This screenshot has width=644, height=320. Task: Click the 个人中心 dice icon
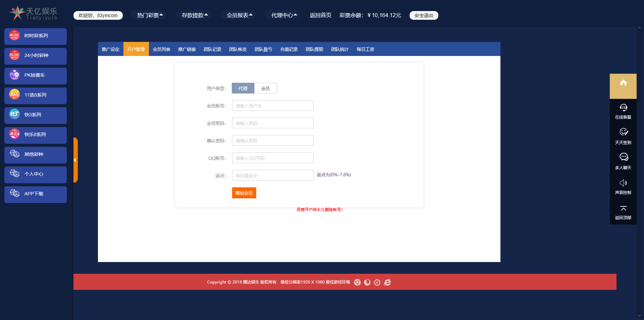point(14,173)
